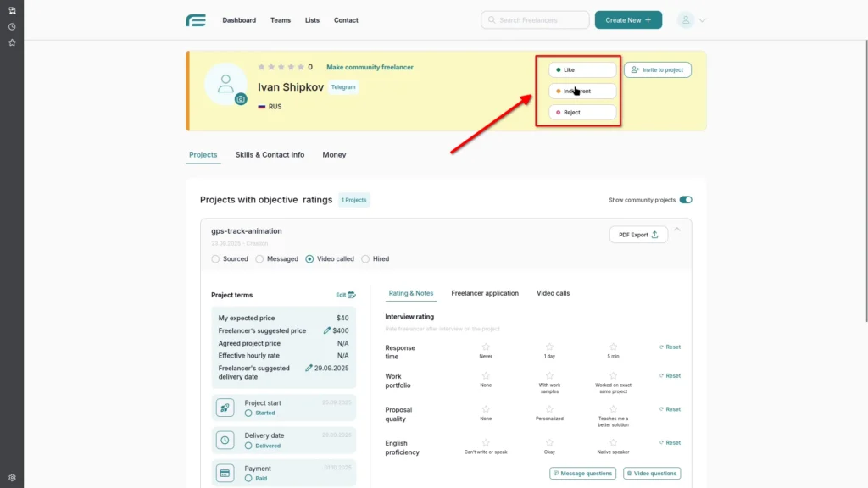Open the Freelancer application tab
This screenshot has width=868, height=488.
486,293
